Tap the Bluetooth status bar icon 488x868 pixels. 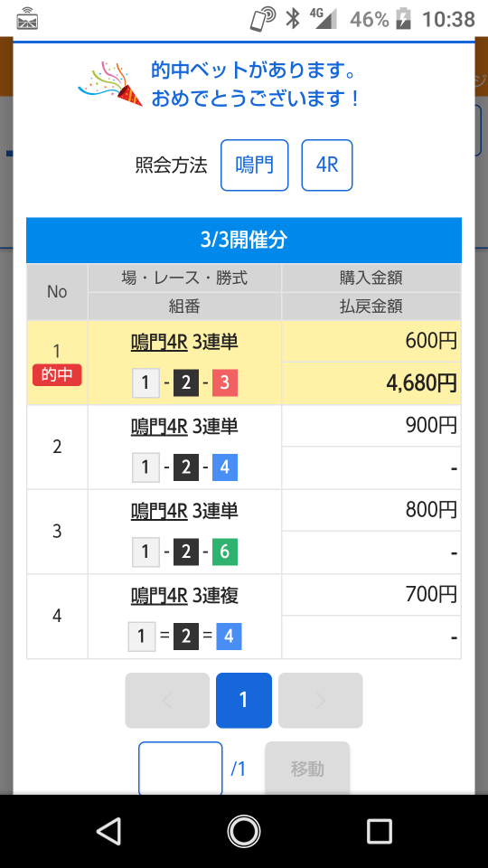click(293, 19)
